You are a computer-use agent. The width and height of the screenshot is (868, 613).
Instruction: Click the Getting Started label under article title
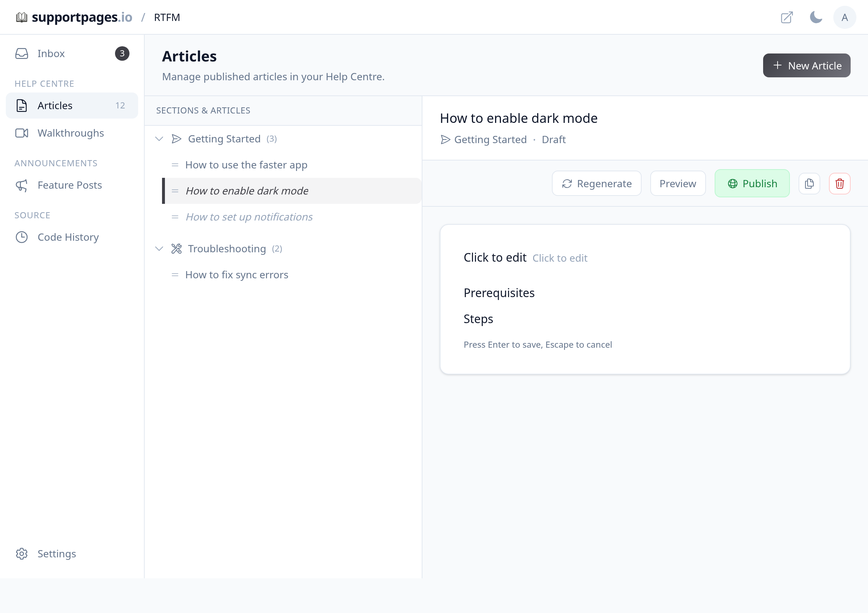click(x=490, y=140)
